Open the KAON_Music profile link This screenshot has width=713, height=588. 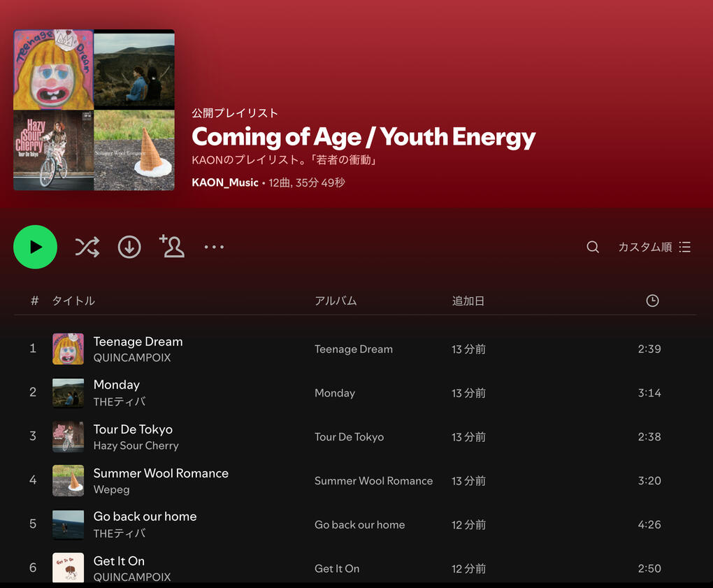click(x=225, y=182)
